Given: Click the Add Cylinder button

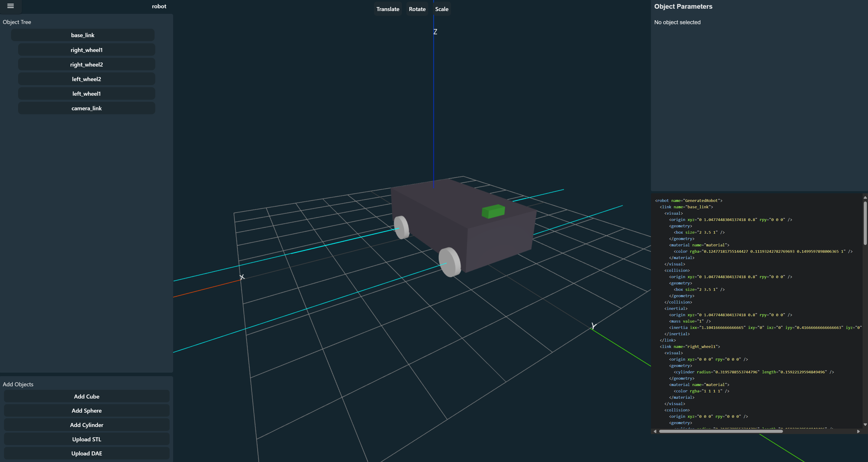Looking at the screenshot, I should pos(87,425).
